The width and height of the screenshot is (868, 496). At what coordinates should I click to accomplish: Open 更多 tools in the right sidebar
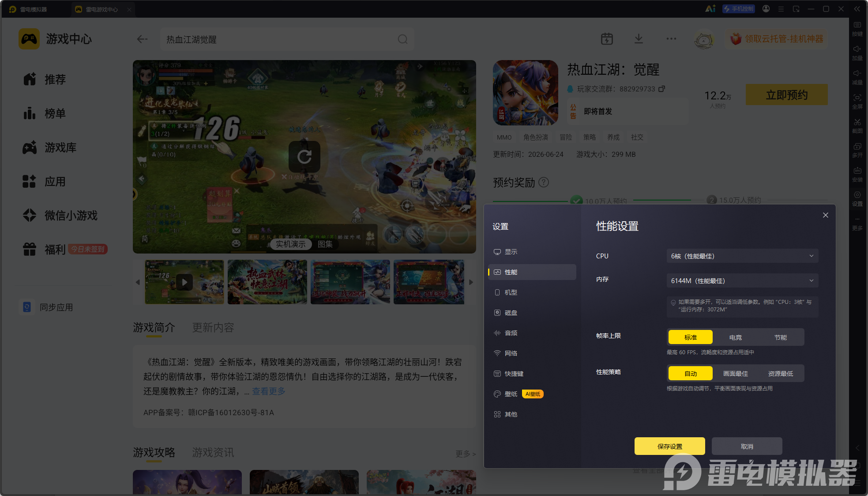857,223
